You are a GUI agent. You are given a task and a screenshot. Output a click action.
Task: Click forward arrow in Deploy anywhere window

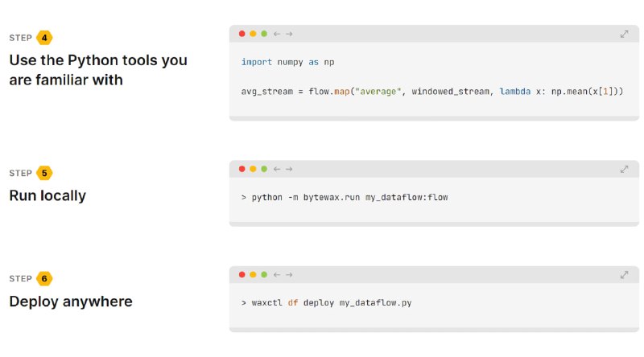[289, 274]
